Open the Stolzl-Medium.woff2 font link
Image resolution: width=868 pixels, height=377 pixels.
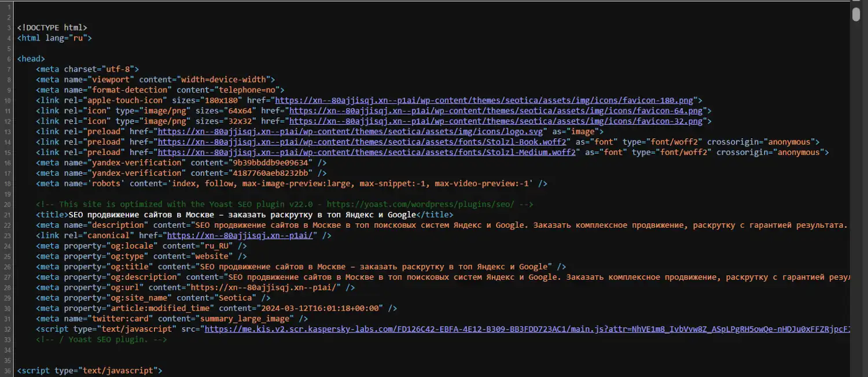[366, 152]
